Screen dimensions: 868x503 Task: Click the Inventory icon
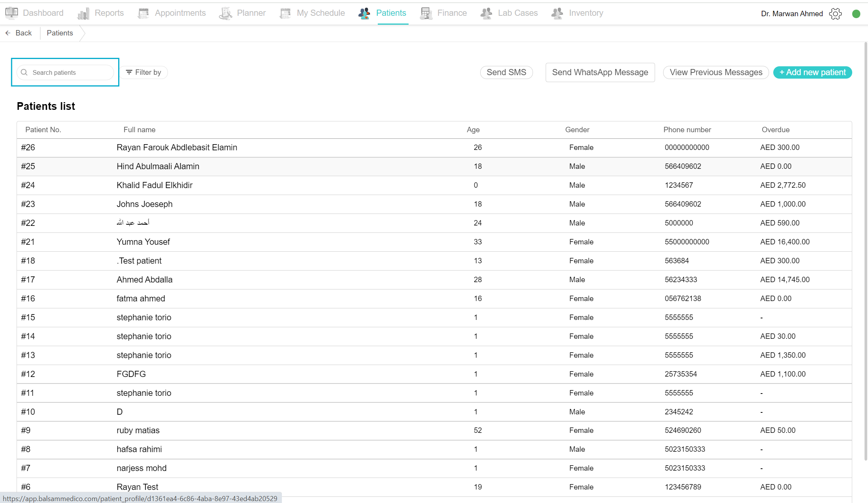(557, 13)
